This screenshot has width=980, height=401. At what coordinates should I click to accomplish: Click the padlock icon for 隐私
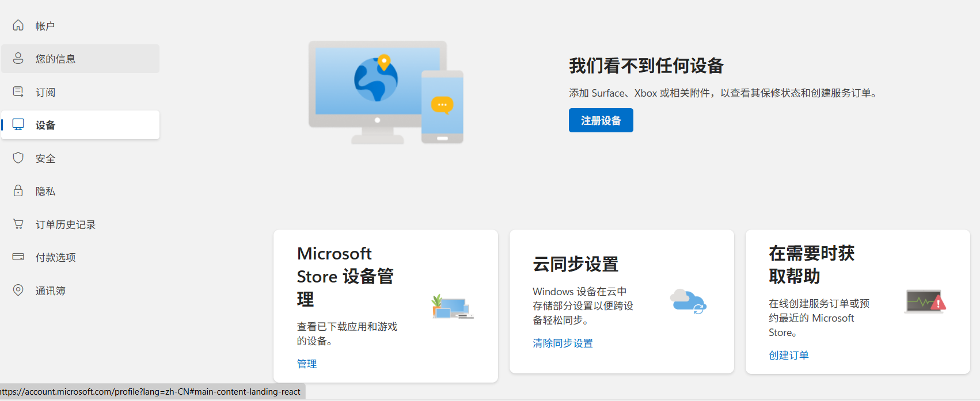[18, 190]
